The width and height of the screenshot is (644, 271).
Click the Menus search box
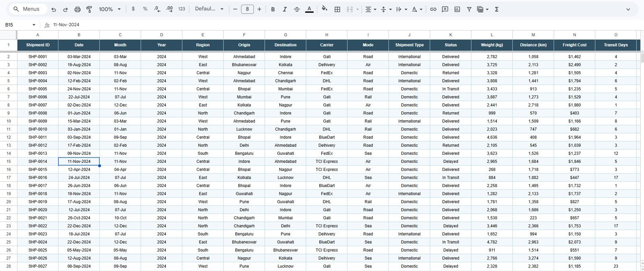point(27,9)
